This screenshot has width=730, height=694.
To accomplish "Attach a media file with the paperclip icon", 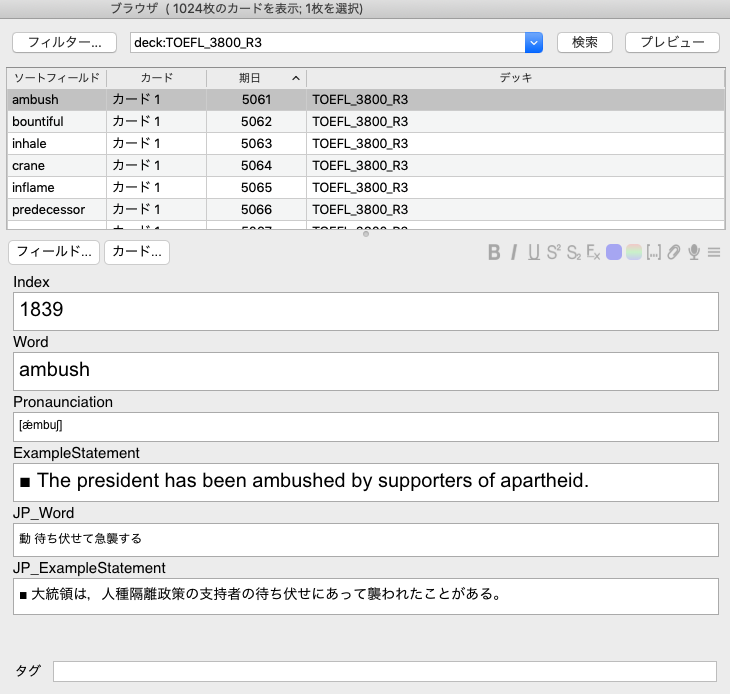I will 674,252.
